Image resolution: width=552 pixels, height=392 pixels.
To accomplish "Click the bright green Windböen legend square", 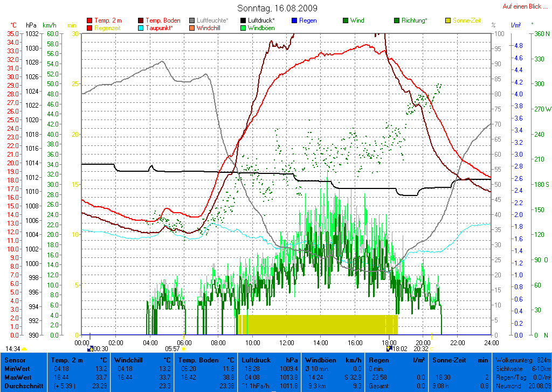I will click(244, 27).
